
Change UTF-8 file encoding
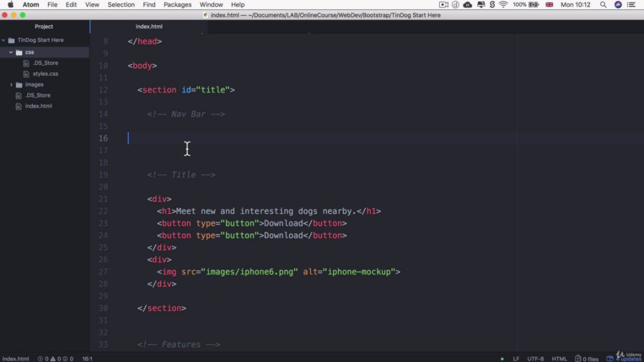coord(535,358)
